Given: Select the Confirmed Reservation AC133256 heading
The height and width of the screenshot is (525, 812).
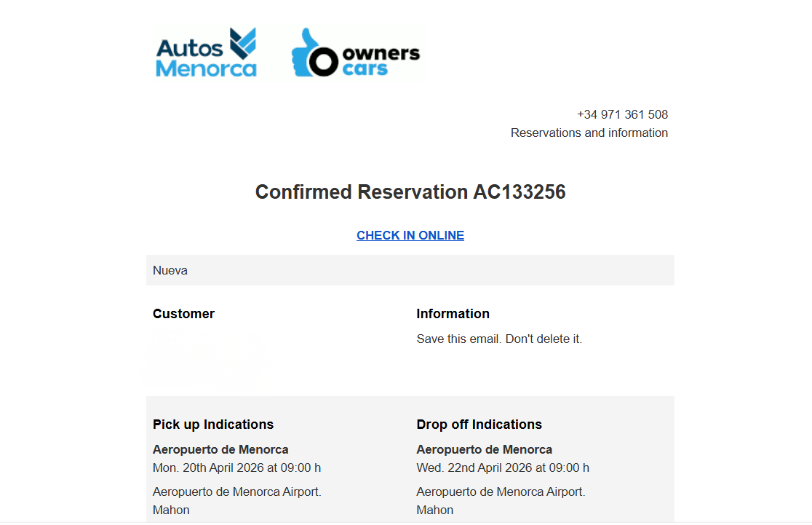Looking at the screenshot, I should click(410, 192).
